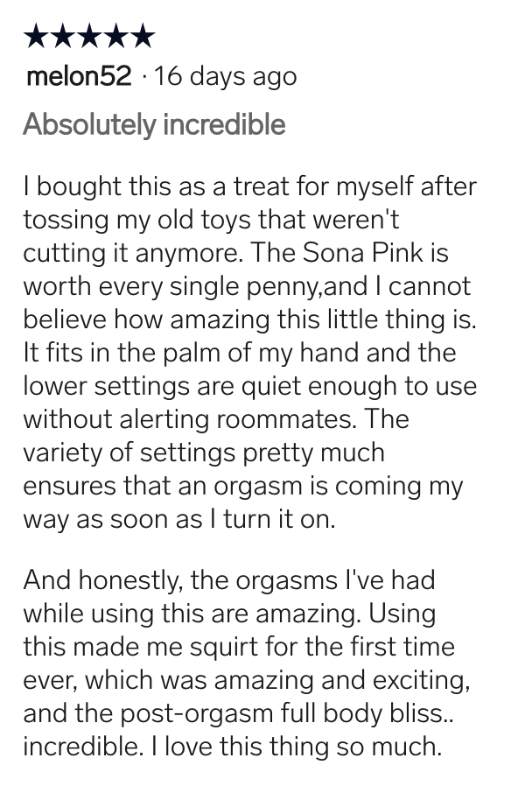This screenshot has height=800, width=532.
Task: Click the line 'variety of settings pretty much'
Action: 204,453
